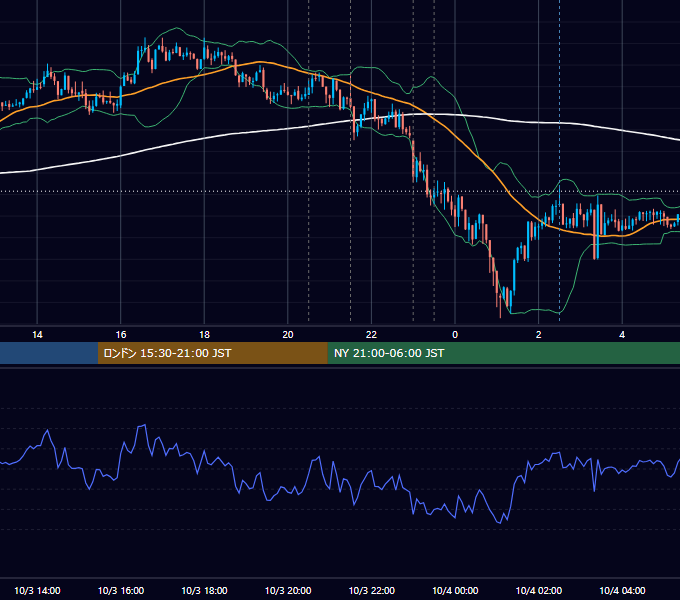This screenshot has height=600, width=680.
Task: Click the lowest candlestick near 1 o'clock
Action: [x=500, y=299]
